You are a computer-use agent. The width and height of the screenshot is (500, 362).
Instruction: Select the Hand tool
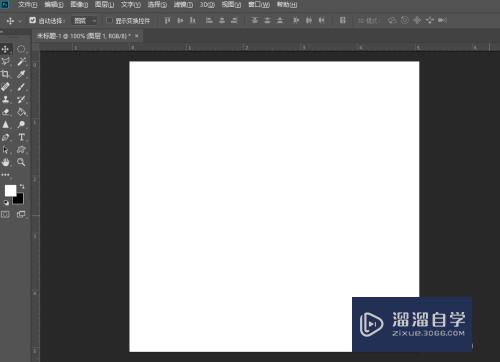point(5,162)
